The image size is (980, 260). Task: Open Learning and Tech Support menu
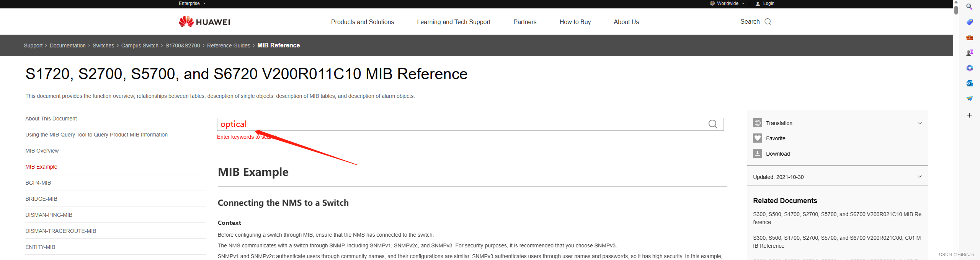pos(453,22)
